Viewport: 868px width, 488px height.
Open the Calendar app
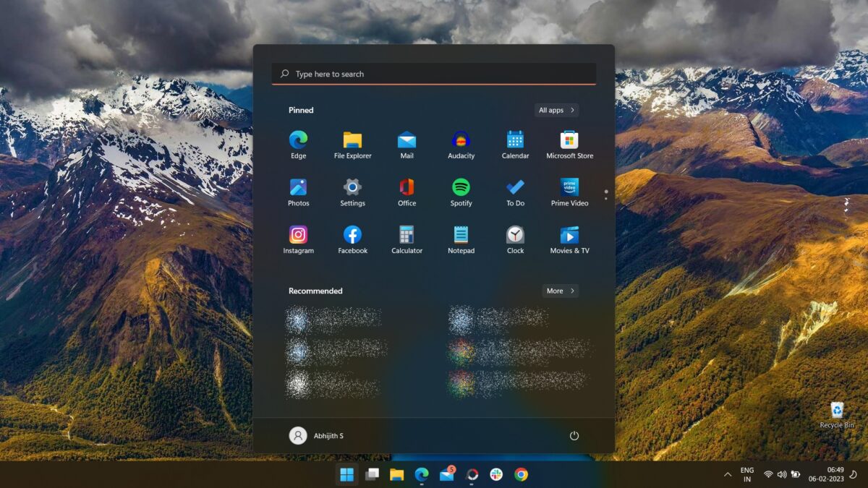(515, 145)
